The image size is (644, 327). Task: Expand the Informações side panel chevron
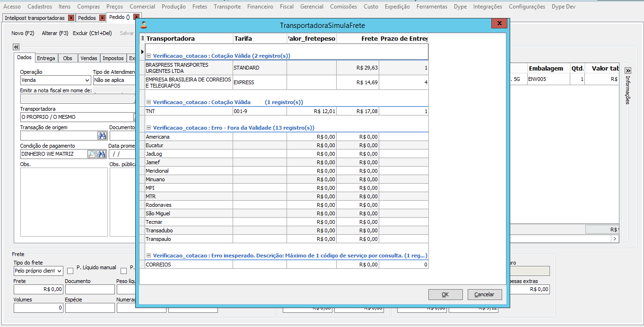(x=628, y=71)
